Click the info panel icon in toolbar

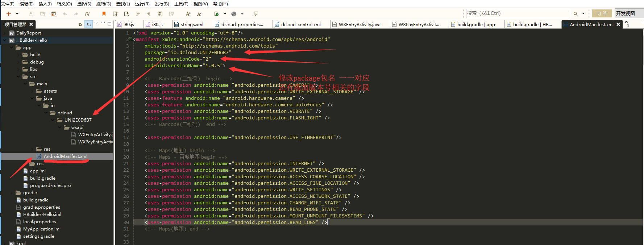256,14
